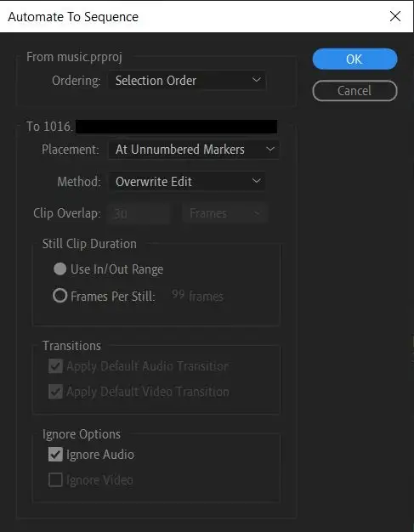The height and width of the screenshot is (532, 414).
Task: Close the Automate To Sequence dialog
Action: 395,16
